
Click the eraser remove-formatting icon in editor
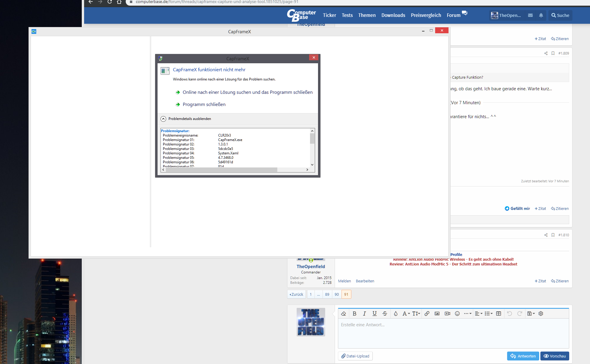[x=344, y=314]
